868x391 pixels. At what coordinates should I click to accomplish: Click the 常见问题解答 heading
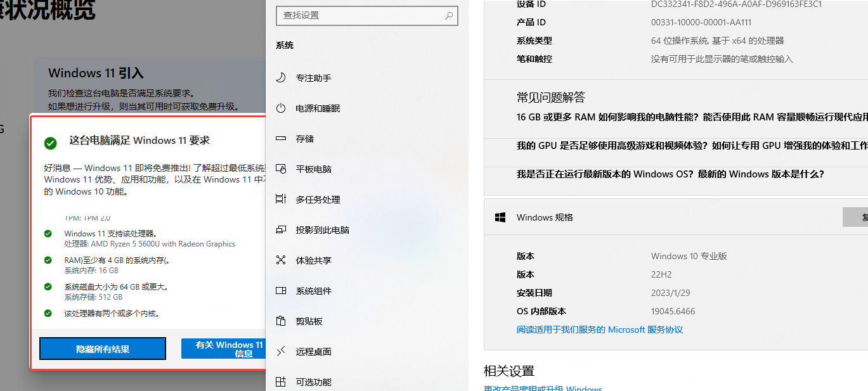point(551,97)
